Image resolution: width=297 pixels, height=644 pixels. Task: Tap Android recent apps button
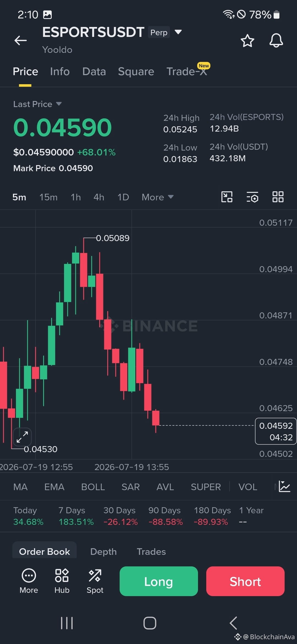[x=67, y=623]
